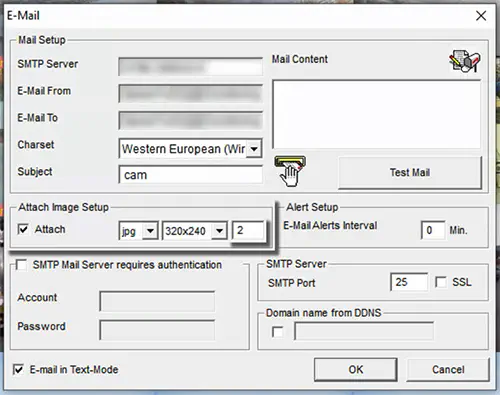The image size is (500, 395).
Task: Click the Mail Content label
Action: (x=300, y=59)
